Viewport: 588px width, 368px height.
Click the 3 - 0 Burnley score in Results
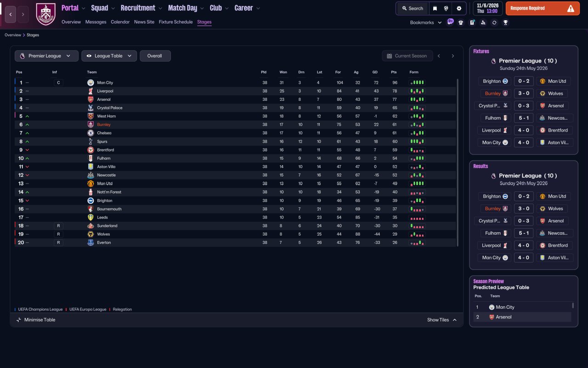(x=524, y=208)
